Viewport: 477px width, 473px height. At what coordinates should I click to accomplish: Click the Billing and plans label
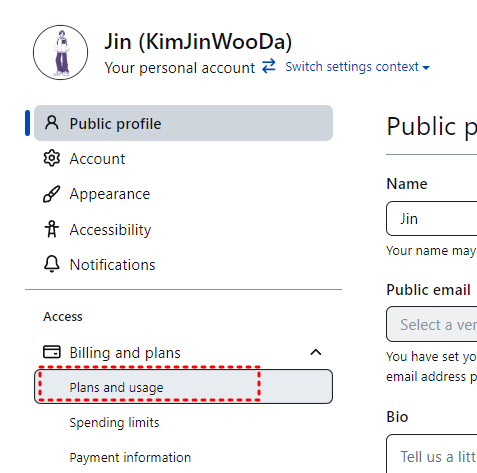(x=125, y=353)
